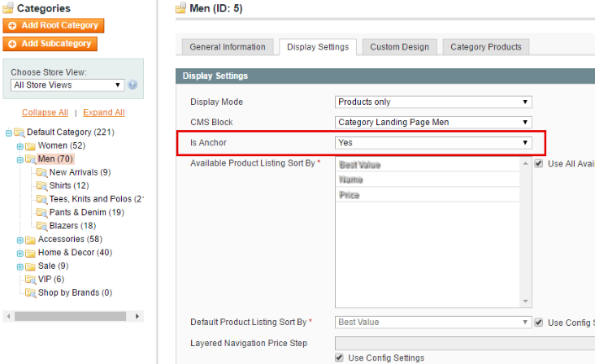The width and height of the screenshot is (595, 364).
Task: Click the Blazers folder icon
Action: pos(42,225)
